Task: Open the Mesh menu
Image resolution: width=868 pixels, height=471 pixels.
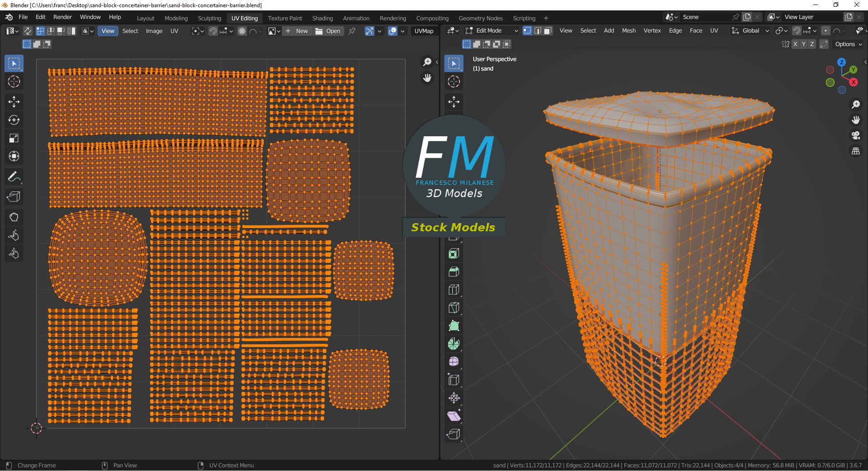Action: (x=628, y=30)
